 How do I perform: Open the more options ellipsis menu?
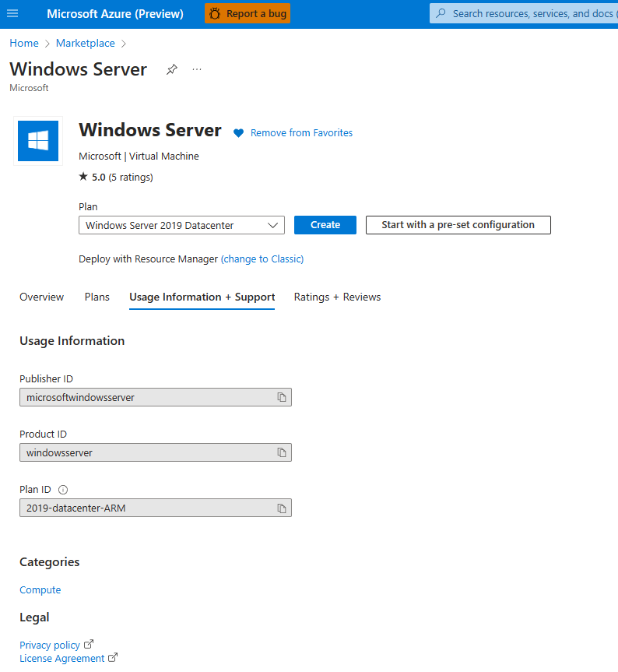point(197,69)
